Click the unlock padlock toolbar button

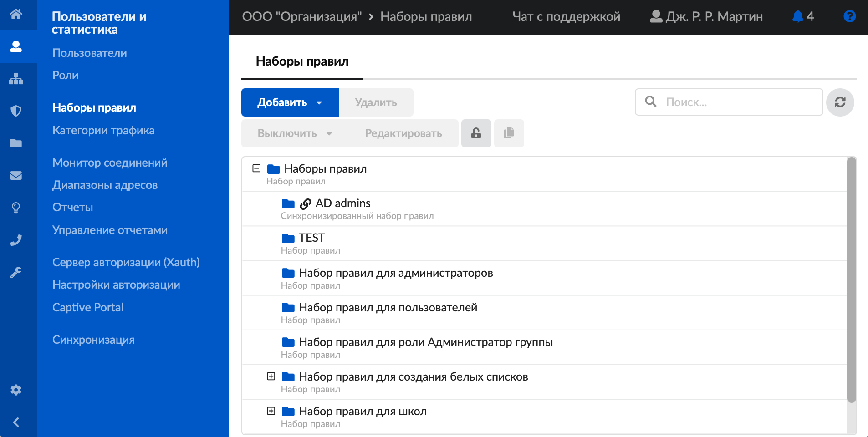click(x=476, y=133)
